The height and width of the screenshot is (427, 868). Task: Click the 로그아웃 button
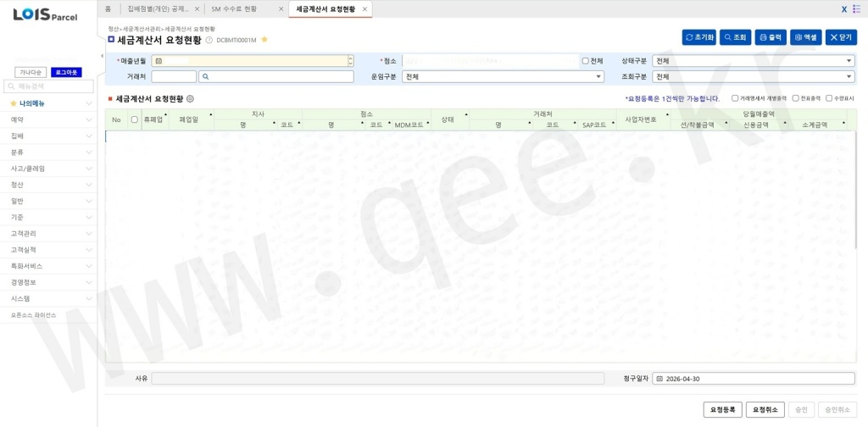pyautogui.click(x=66, y=73)
